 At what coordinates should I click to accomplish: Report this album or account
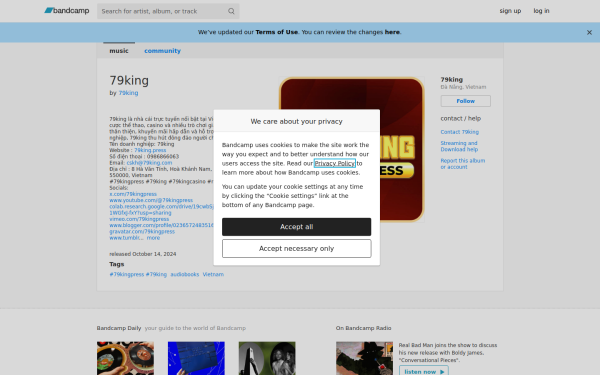462,164
